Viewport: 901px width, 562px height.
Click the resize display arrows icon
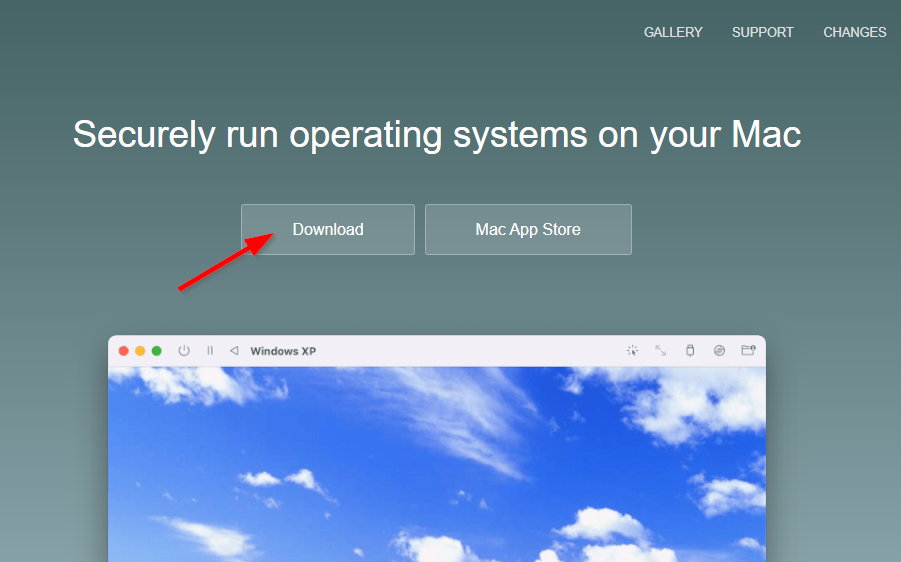click(661, 351)
